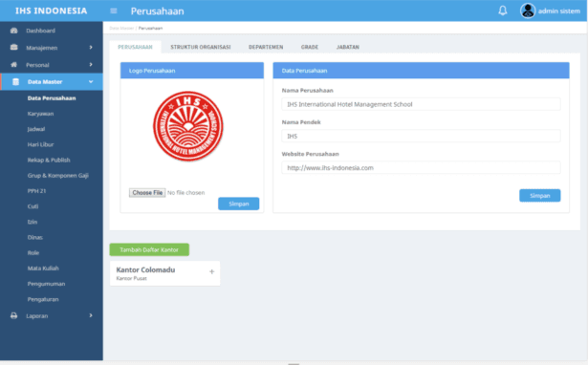Switch to the Struktur Organisasi tab
This screenshot has height=365, width=588.
pos(201,47)
